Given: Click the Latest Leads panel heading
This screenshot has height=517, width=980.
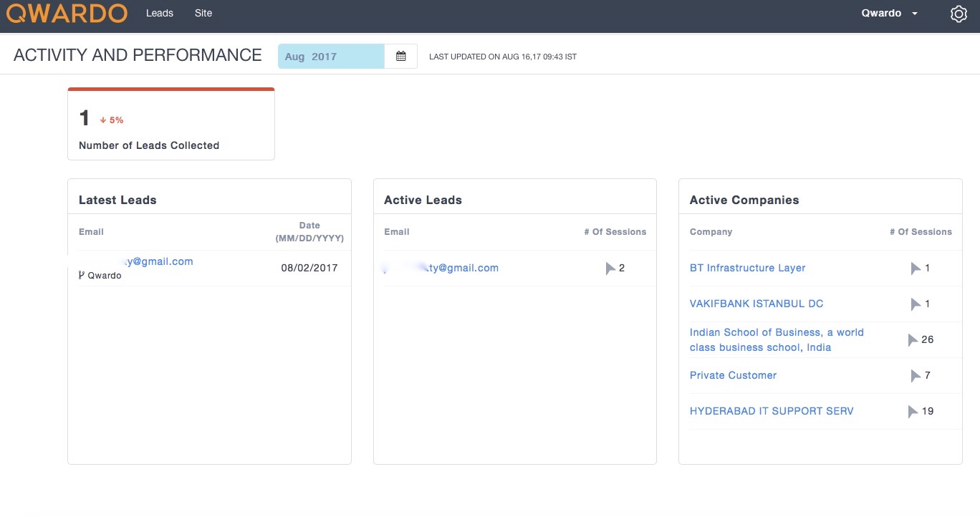Looking at the screenshot, I should coord(117,200).
